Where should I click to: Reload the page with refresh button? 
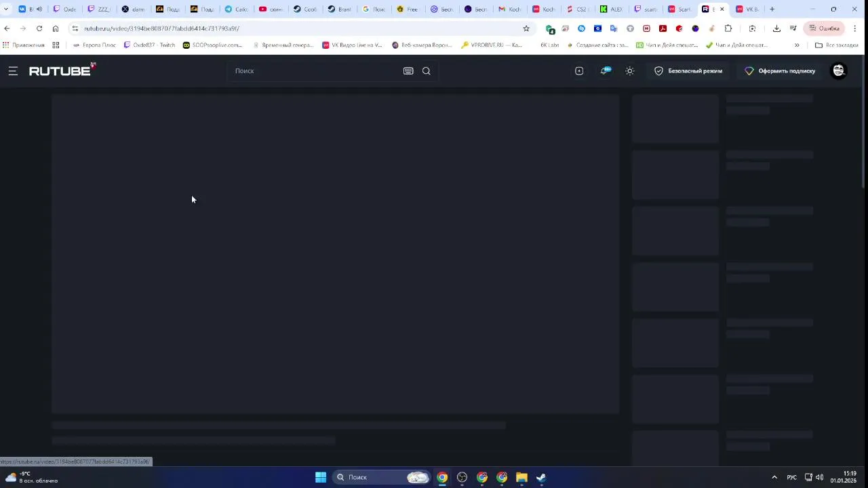39,28
